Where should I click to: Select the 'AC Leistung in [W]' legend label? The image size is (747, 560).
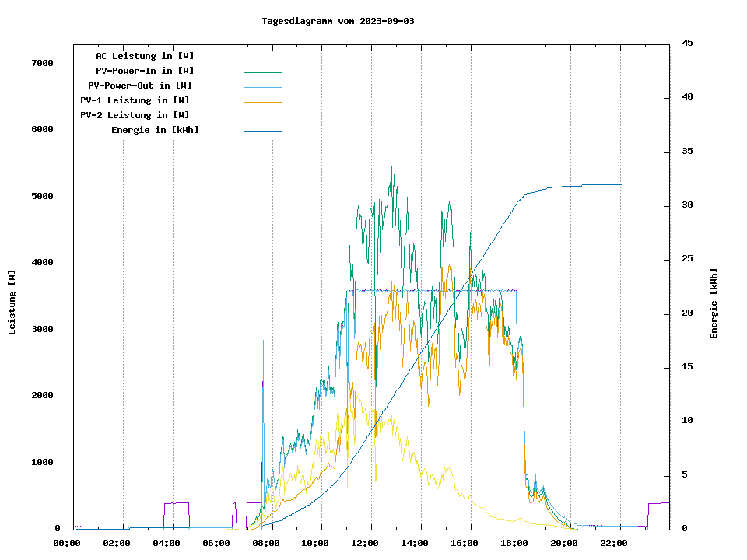pos(145,56)
